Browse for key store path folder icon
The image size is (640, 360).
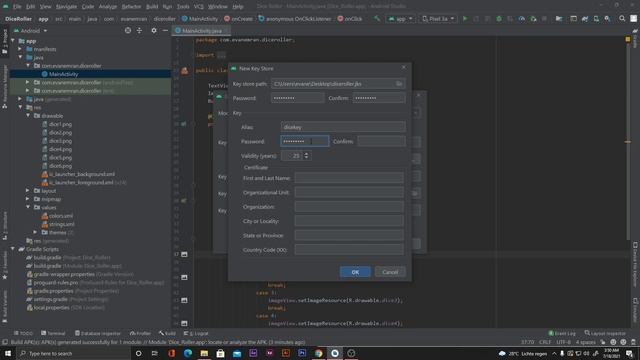399,84
